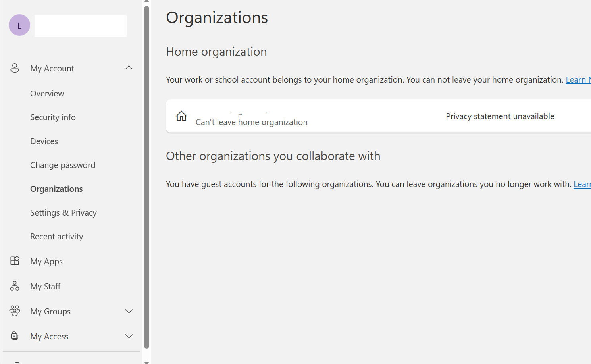Click the home organization house icon
This screenshot has width=591, height=364.
coord(181,116)
